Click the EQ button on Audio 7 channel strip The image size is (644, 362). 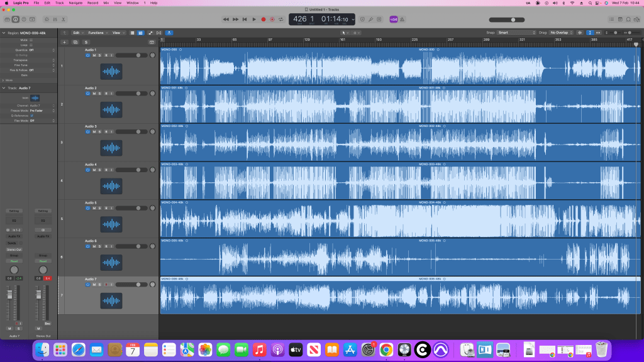tap(13, 221)
